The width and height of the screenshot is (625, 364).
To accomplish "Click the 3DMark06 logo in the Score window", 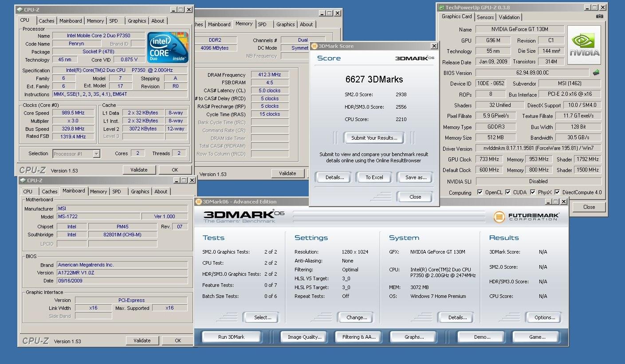I will (414, 58).
